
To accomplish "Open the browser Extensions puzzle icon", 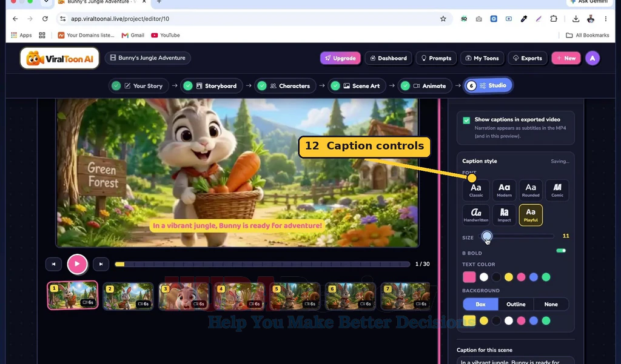I will (554, 19).
